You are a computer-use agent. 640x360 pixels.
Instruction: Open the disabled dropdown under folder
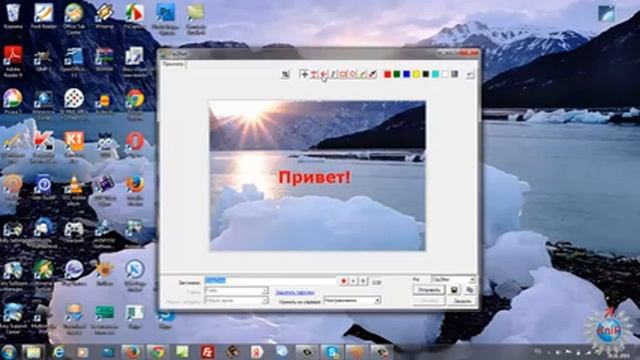coord(236,301)
